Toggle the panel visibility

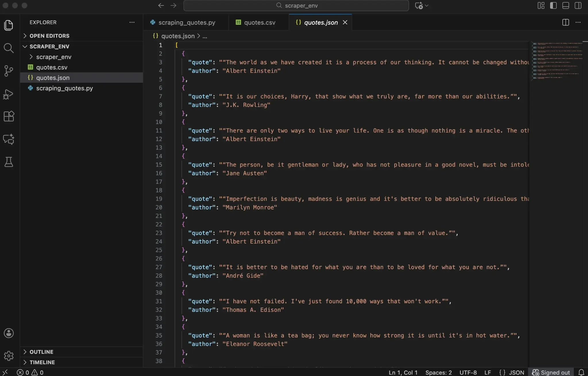click(x=565, y=5)
